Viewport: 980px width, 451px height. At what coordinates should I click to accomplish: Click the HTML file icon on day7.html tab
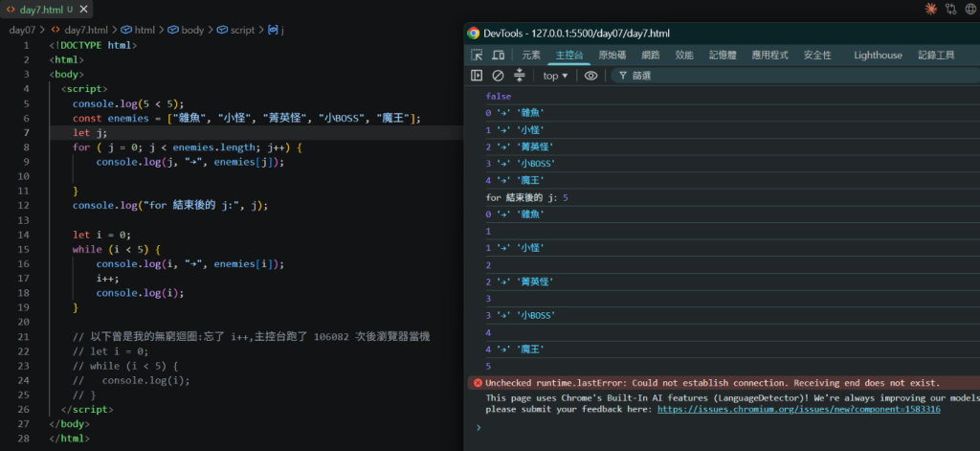tap(11, 10)
